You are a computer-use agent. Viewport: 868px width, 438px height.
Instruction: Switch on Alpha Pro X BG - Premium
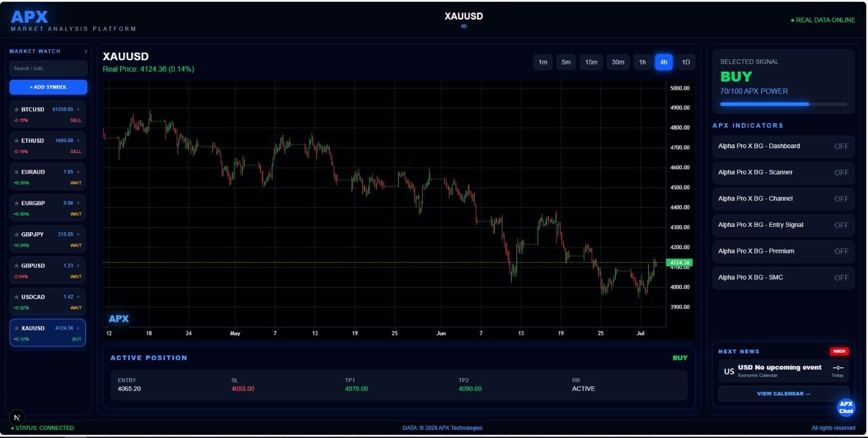click(783, 251)
